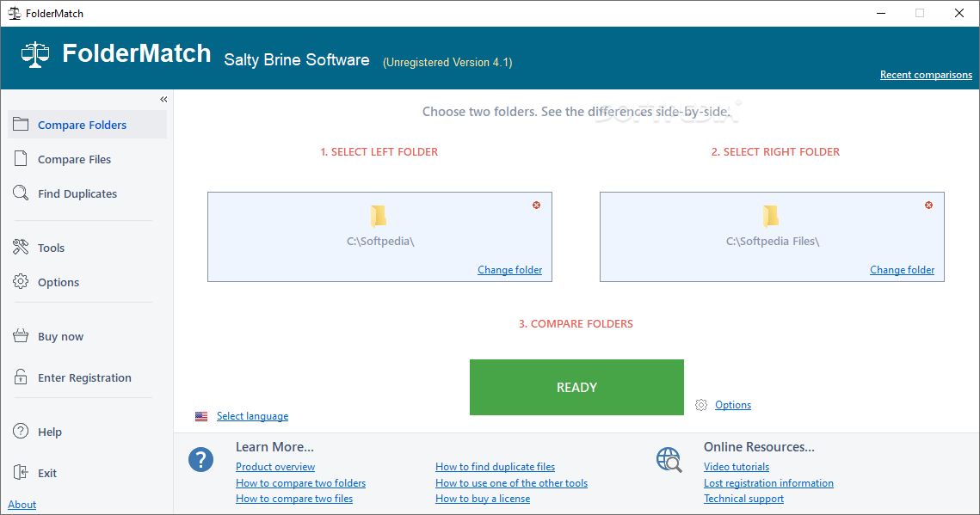Choose Exit in the sidebar
This screenshot has width=980, height=515.
click(x=46, y=473)
